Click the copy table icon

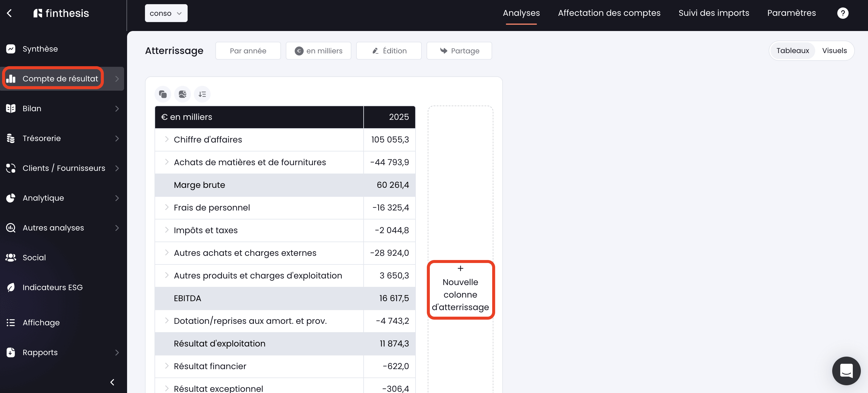(163, 94)
